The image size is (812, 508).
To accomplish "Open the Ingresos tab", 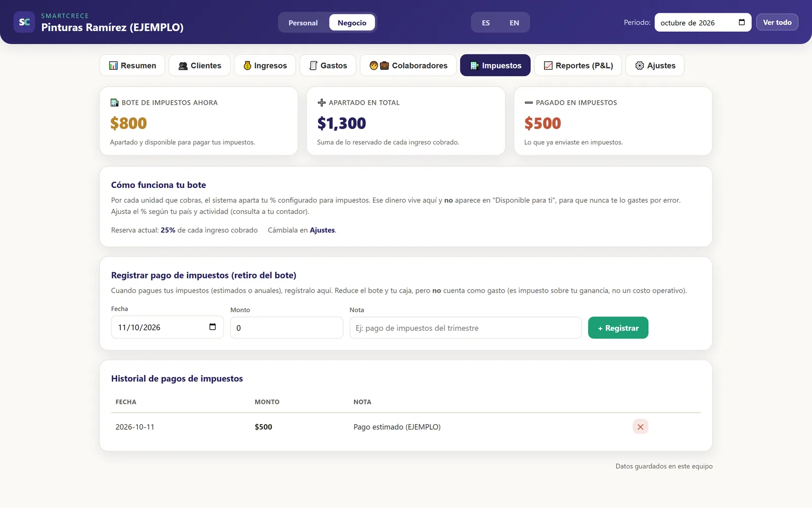I will [x=265, y=66].
